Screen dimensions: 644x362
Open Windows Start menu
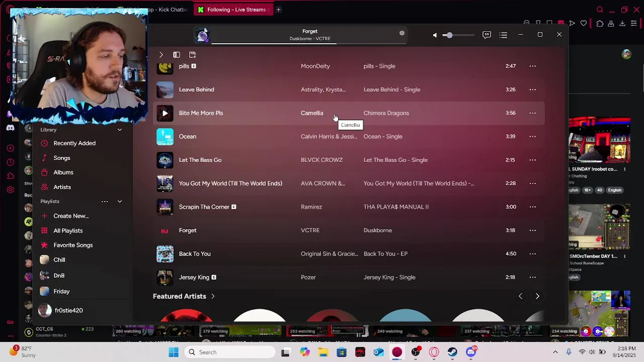(174, 352)
